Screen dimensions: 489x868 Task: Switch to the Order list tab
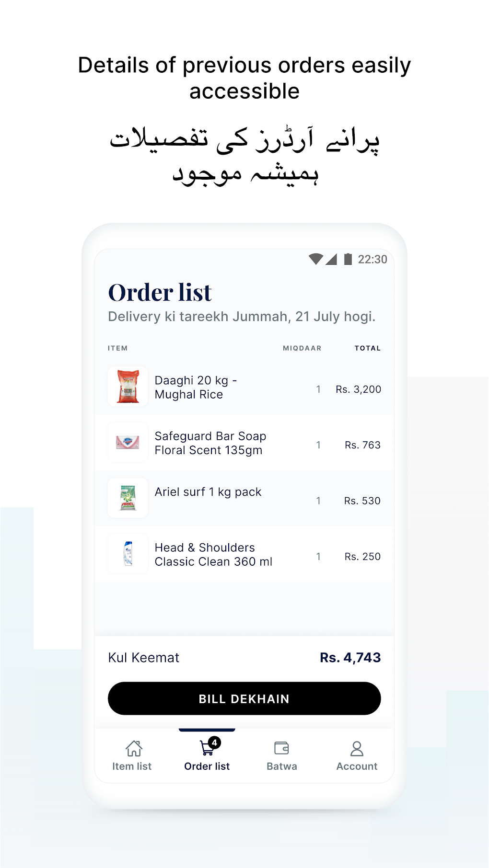(x=206, y=755)
